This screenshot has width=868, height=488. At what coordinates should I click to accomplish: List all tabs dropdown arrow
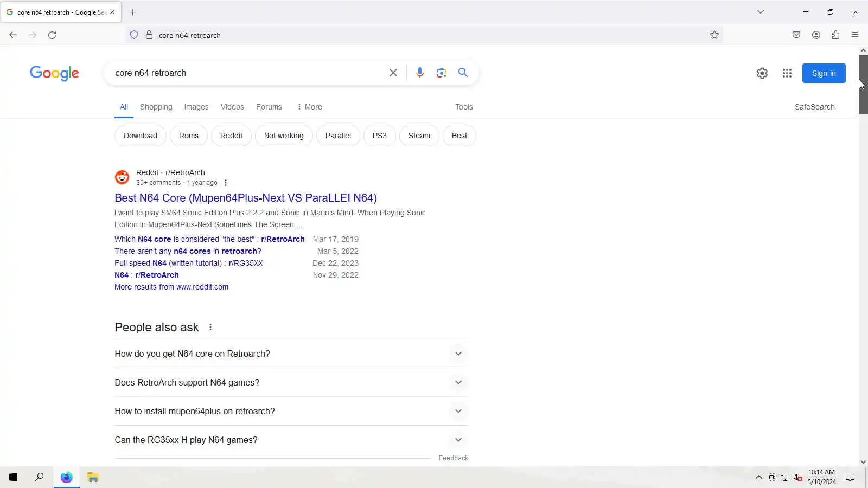[761, 12]
